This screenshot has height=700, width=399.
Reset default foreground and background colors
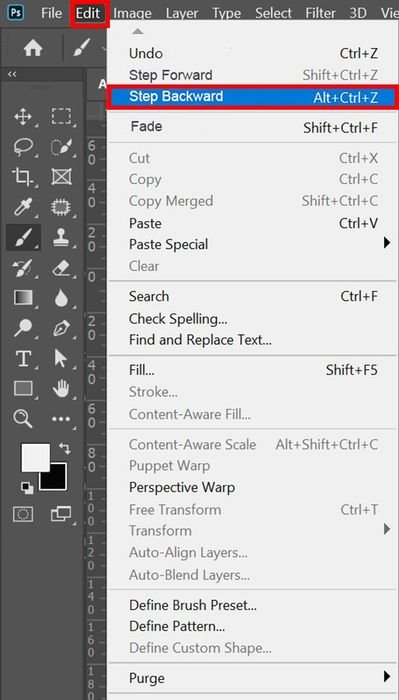(x=27, y=488)
